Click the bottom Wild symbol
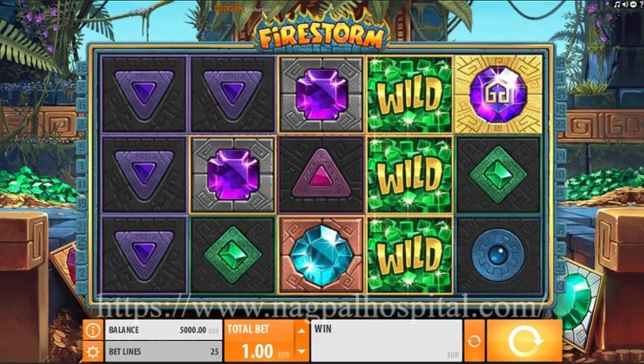 tap(409, 255)
